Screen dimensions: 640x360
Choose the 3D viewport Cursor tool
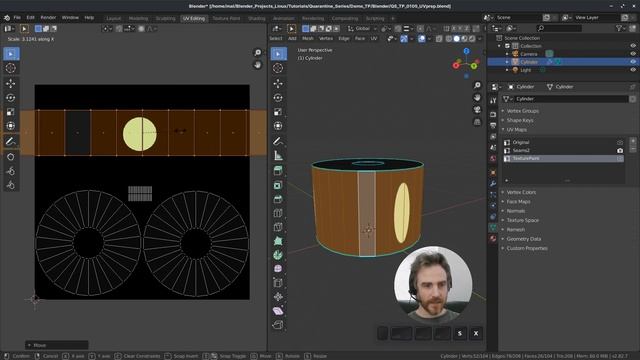click(x=278, y=68)
